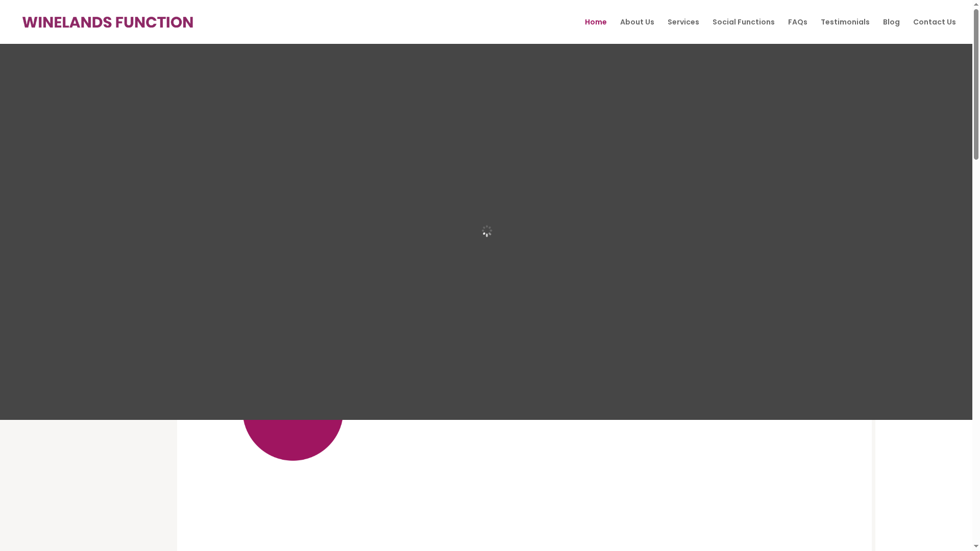The image size is (980, 551).
Task: Click the white header bar area
Action: (357, 22)
